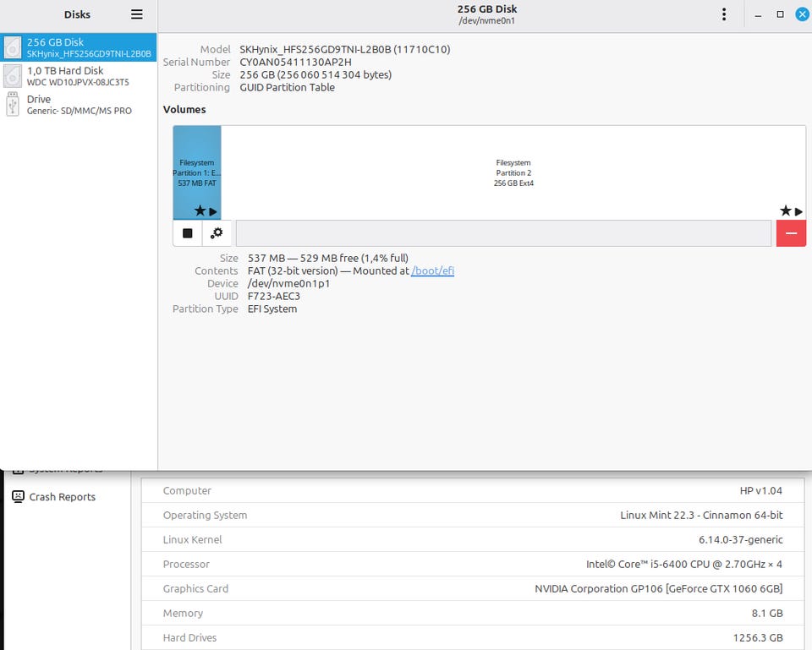Click the Graphics Card label in System Info
This screenshot has height=650, width=812.
point(195,588)
